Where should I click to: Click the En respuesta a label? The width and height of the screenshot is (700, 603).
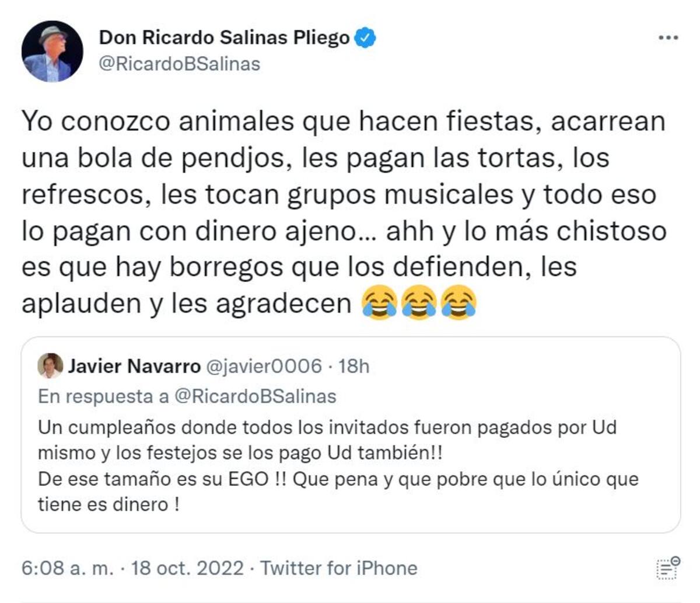click(103, 396)
